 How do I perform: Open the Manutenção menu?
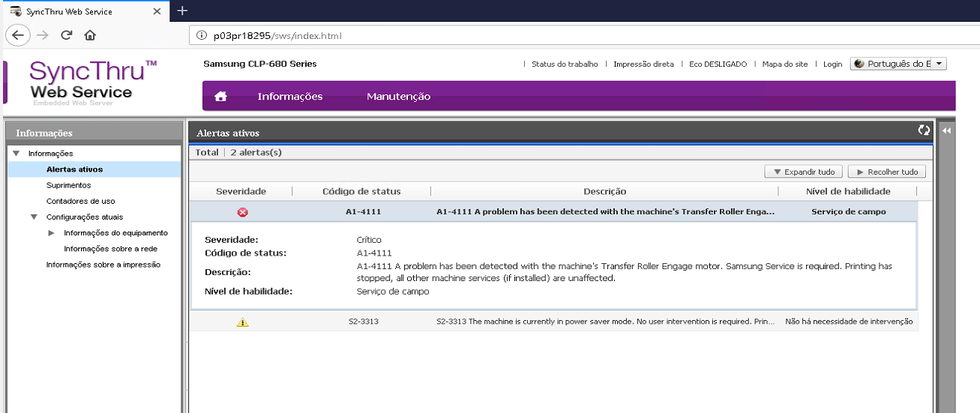398,97
